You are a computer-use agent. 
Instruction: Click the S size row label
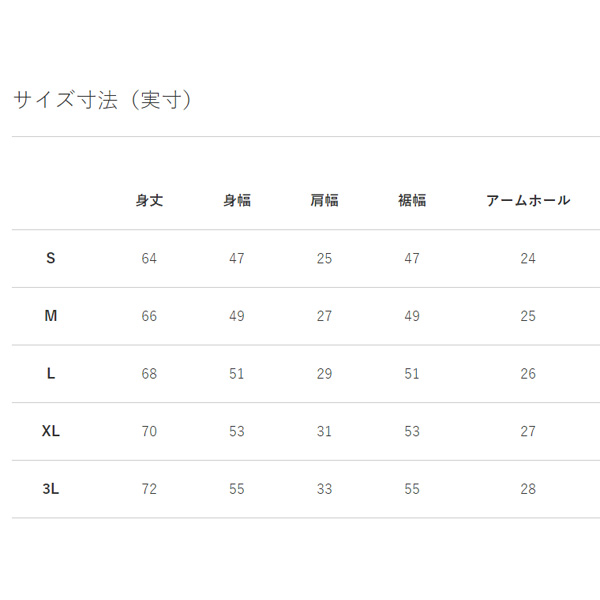(x=51, y=258)
